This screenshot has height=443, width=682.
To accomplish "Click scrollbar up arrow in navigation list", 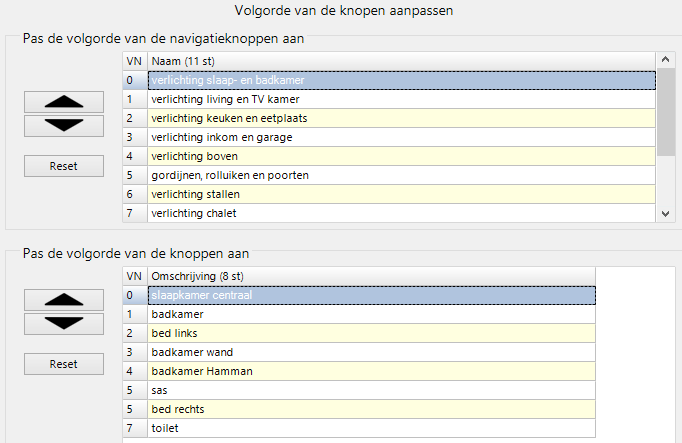I will pyautogui.click(x=665, y=60).
